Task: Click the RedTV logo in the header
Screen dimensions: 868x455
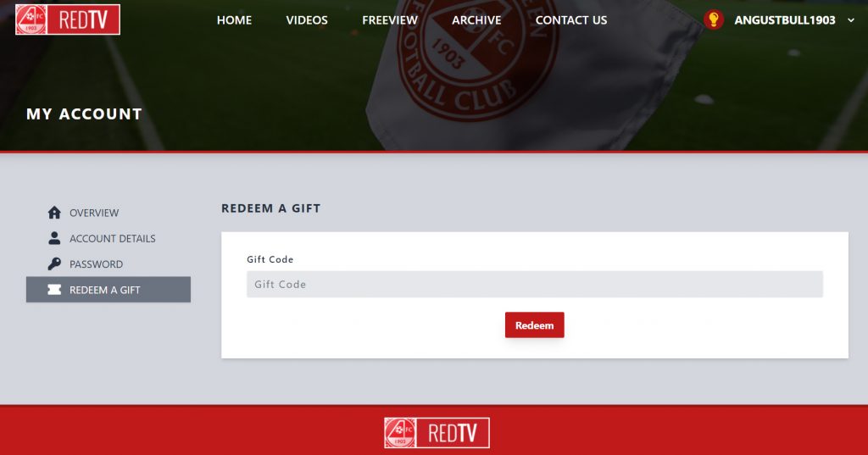Action: [x=68, y=19]
